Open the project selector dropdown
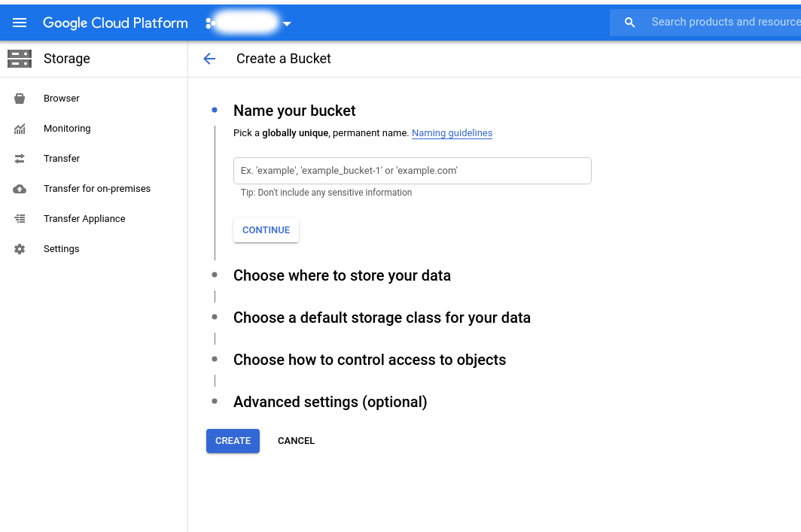This screenshot has height=532, width=801. coord(286,23)
